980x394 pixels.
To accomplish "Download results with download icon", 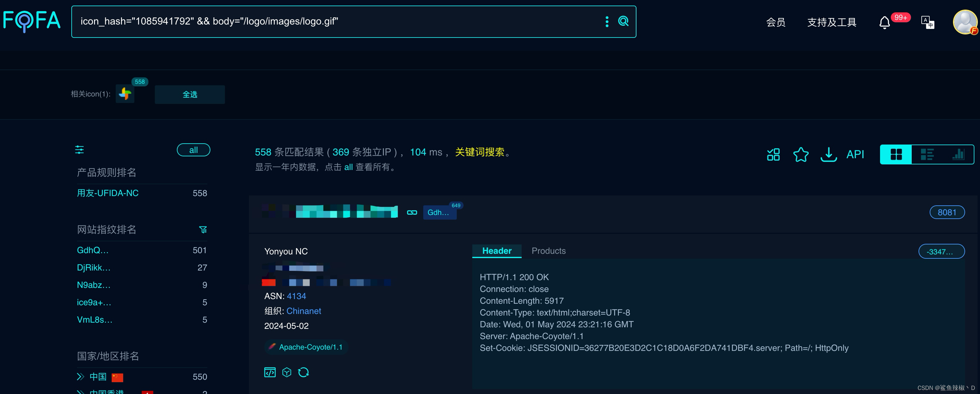I will (829, 154).
